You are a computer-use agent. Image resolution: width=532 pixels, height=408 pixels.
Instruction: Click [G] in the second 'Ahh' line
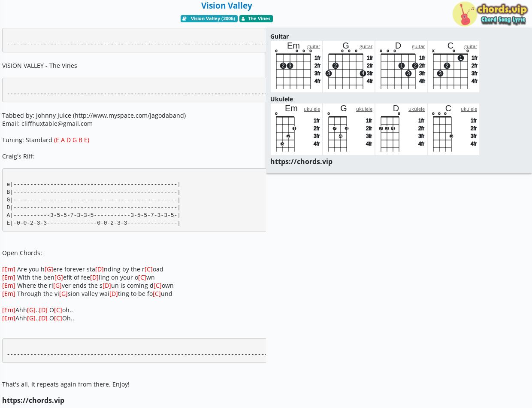tap(31, 318)
